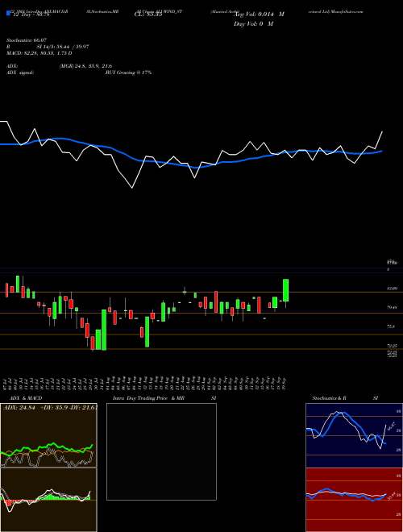Open the red RSI chart panel
This screenshot has width=403, height=532.
click(x=354, y=500)
